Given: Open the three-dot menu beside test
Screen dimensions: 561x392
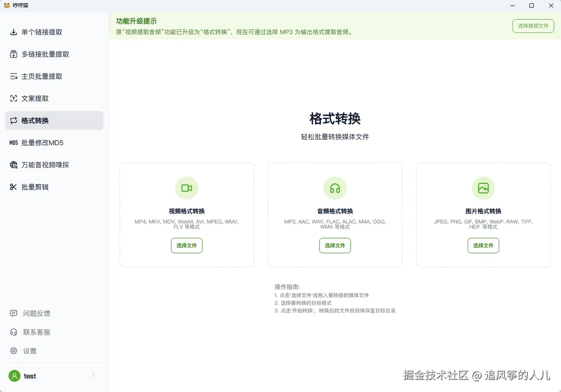Looking at the screenshot, I should coord(93,375).
